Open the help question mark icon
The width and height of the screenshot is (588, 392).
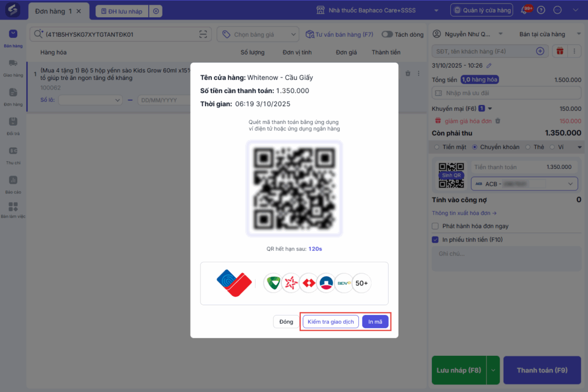(541, 10)
